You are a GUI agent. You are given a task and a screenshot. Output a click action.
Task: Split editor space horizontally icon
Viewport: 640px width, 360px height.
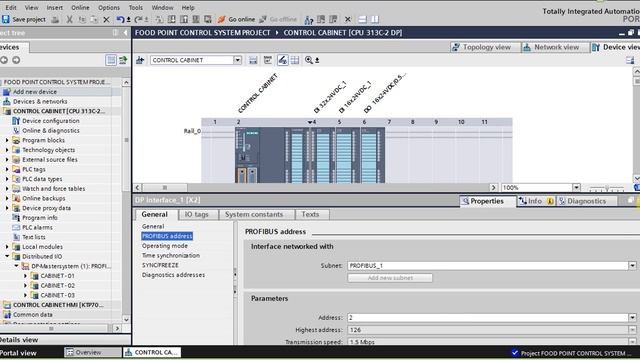pyautogui.click(x=362, y=19)
